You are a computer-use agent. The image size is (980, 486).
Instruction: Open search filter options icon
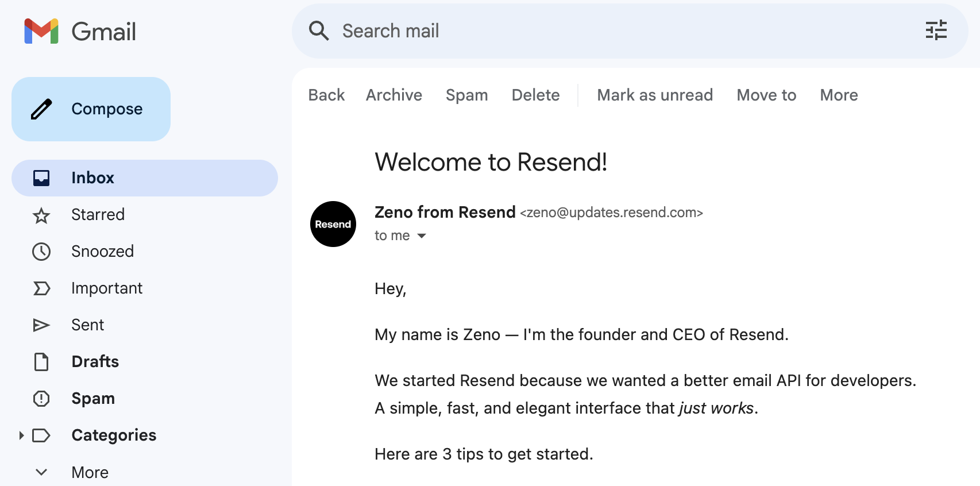coord(936,30)
